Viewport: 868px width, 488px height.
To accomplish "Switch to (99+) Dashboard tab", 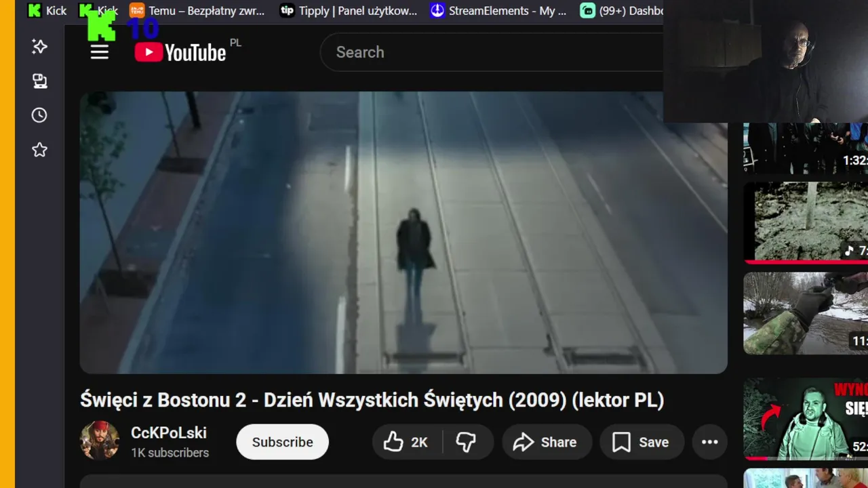I will tap(620, 11).
